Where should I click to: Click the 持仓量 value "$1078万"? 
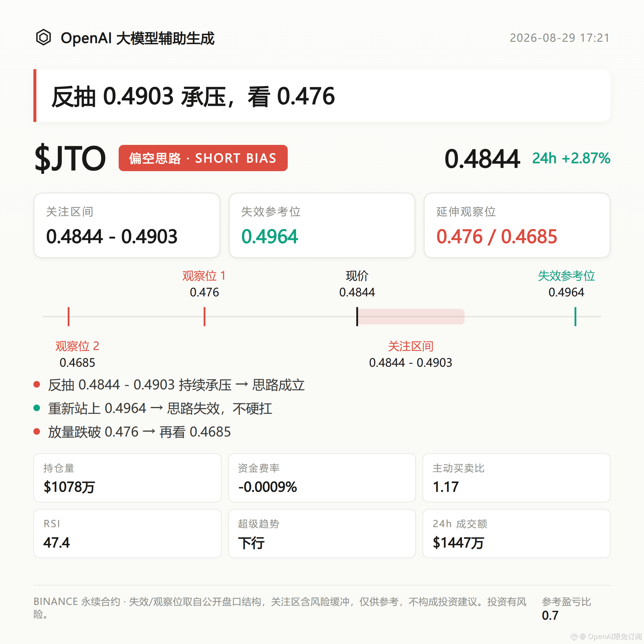69,487
